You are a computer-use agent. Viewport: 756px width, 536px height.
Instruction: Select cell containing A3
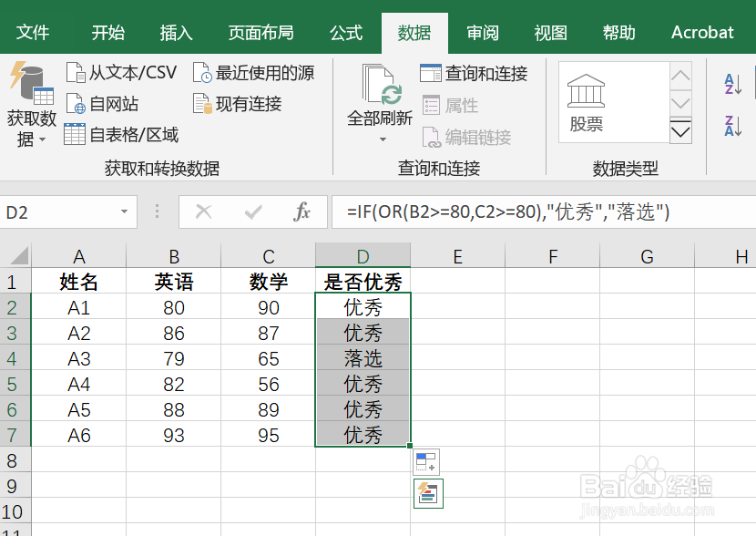(79, 358)
